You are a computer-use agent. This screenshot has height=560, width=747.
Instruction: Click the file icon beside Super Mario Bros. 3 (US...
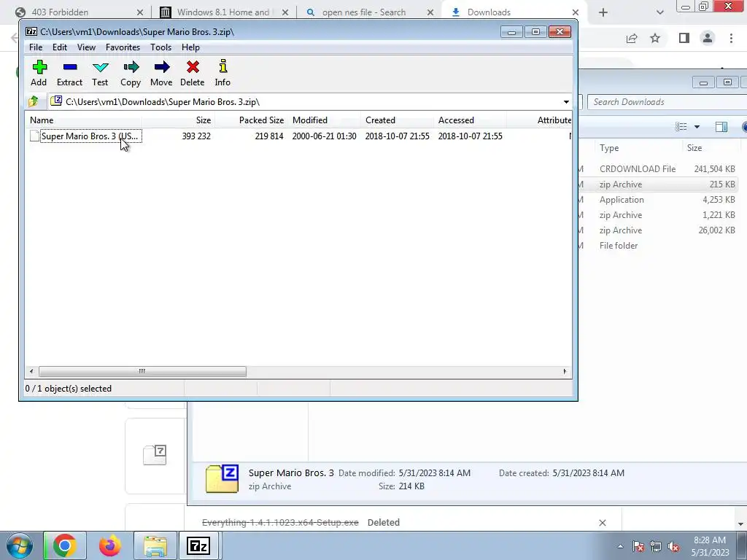34,136
